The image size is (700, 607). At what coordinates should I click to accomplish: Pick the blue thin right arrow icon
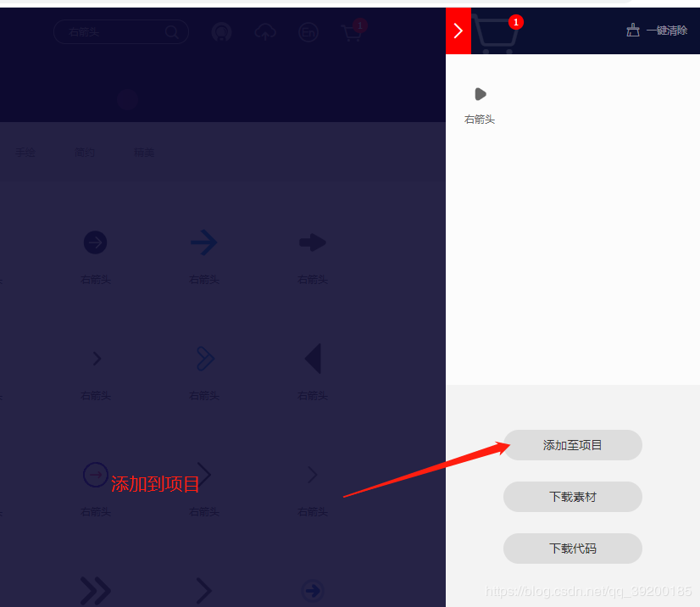pyautogui.click(x=203, y=242)
